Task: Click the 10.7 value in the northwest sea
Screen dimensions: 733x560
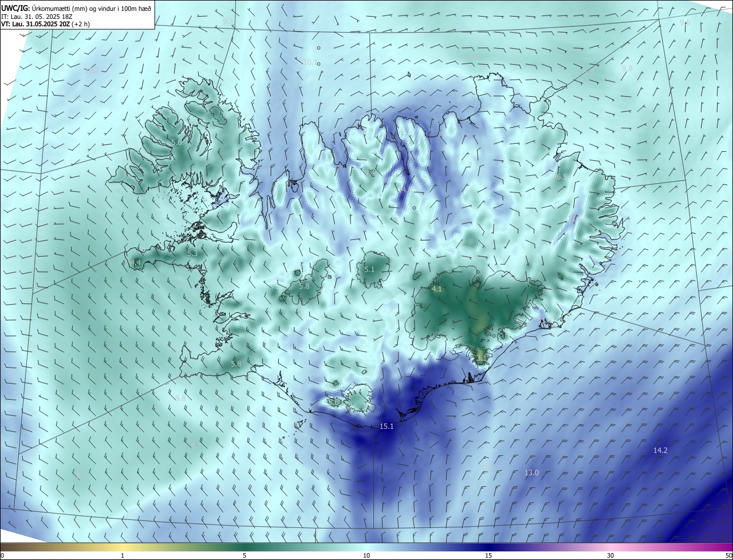Action: (x=92, y=70)
